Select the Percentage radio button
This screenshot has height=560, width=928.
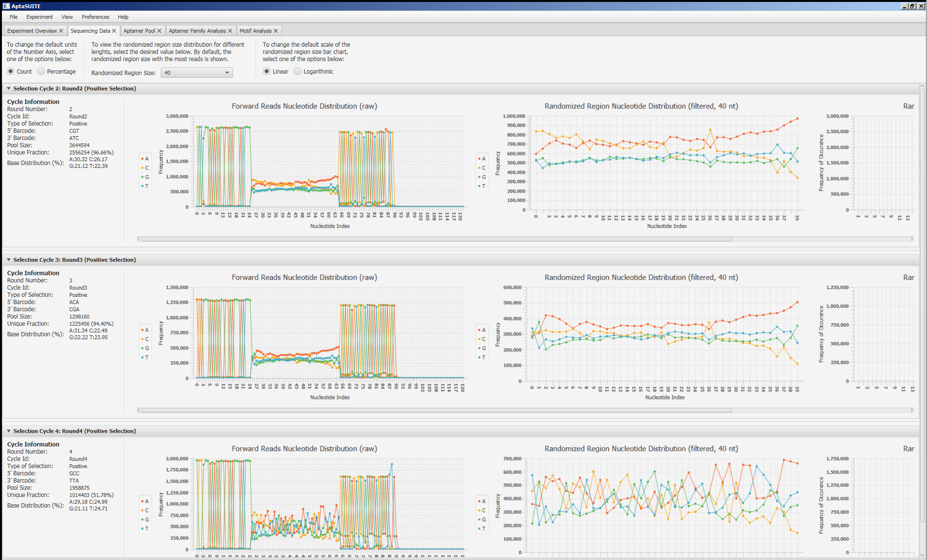click(x=41, y=71)
